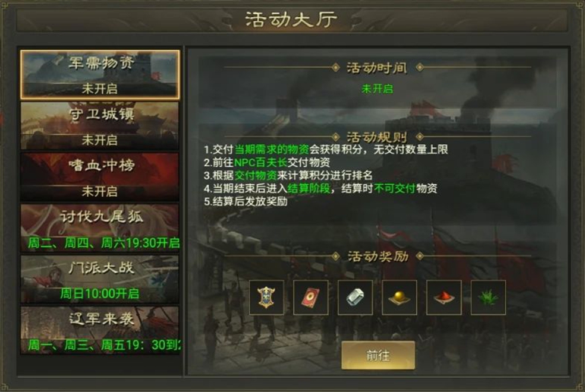Select the 讨伐九尾狐 activity

coord(100,228)
